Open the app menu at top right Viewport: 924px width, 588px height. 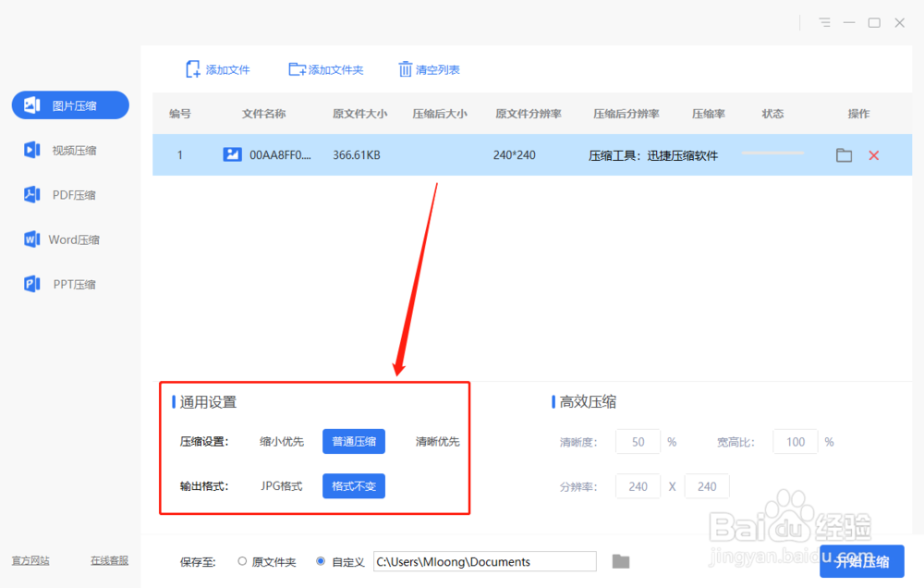click(823, 22)
